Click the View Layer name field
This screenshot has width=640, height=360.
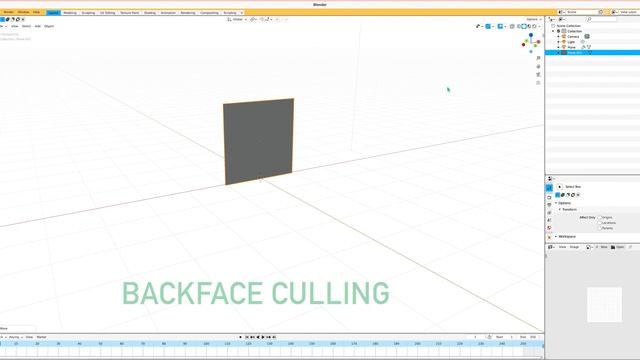coord(629,12)
